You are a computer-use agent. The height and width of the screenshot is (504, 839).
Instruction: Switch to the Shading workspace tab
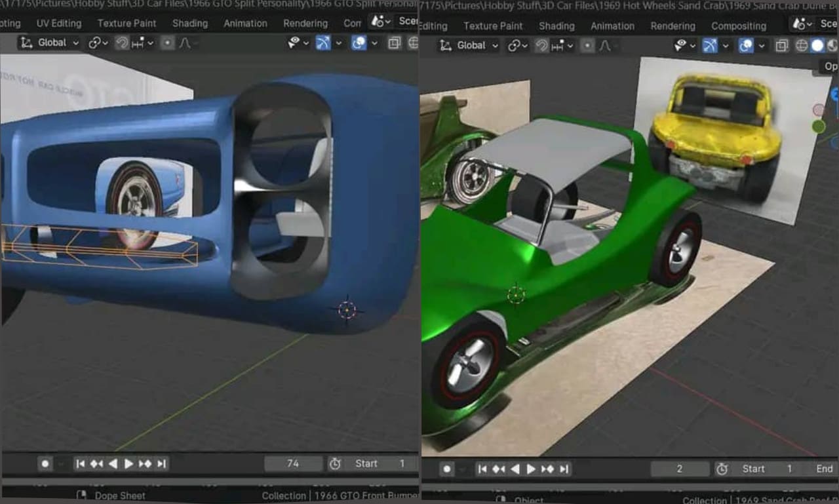189,24
